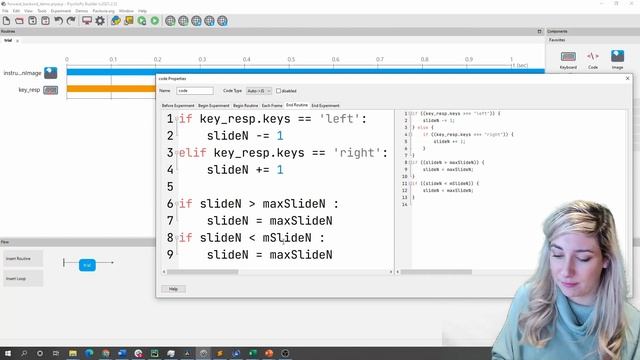This screenshot has height=360, width=640.
Task: Open Windows Start menu
Action: pyautogui.click(x=8, y=353)
